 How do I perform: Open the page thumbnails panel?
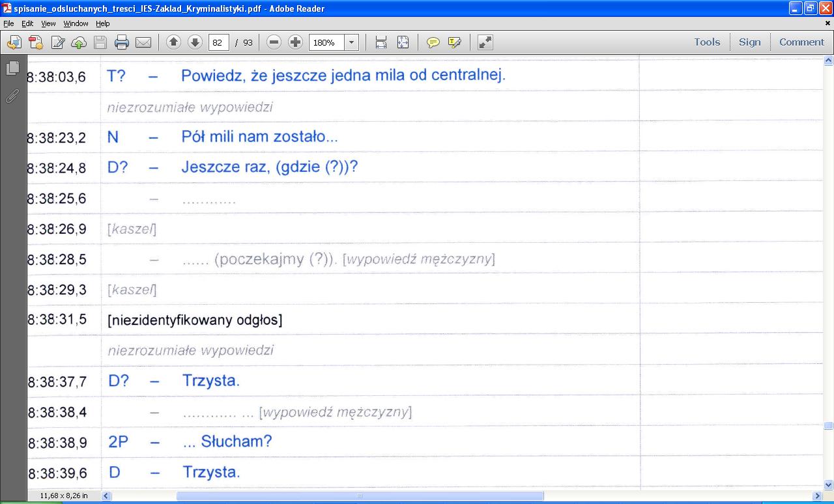(12, 68)
